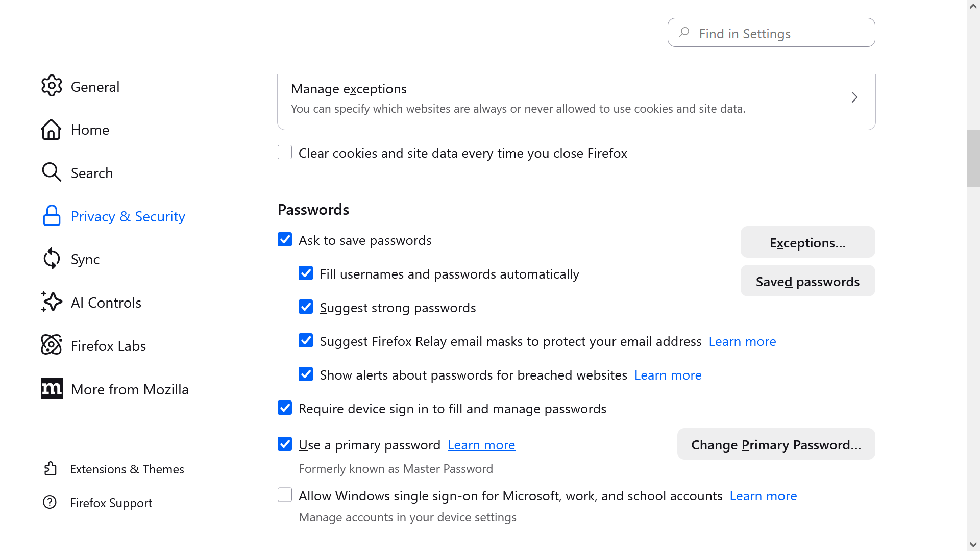Enable clear cookies on close checkbox
The height and width of the screenshot is (551, 980).
pyautogui.click(x=285, y=153)
